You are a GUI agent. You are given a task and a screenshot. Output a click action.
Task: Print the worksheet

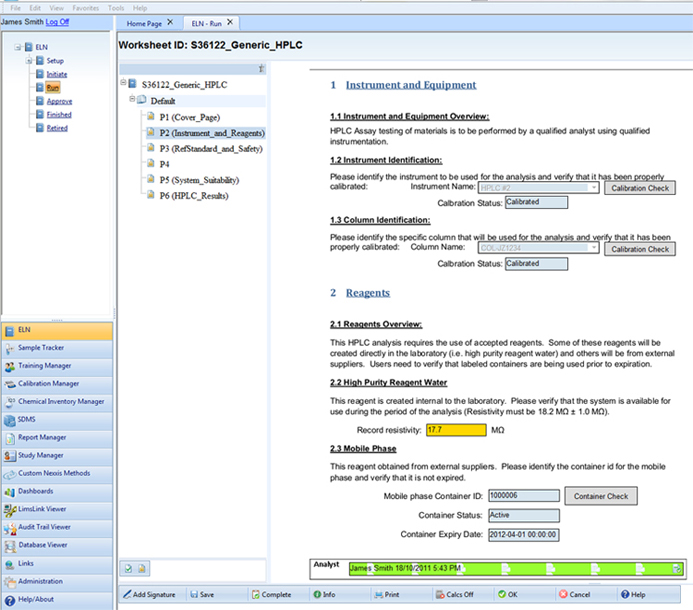pos(387,595)
